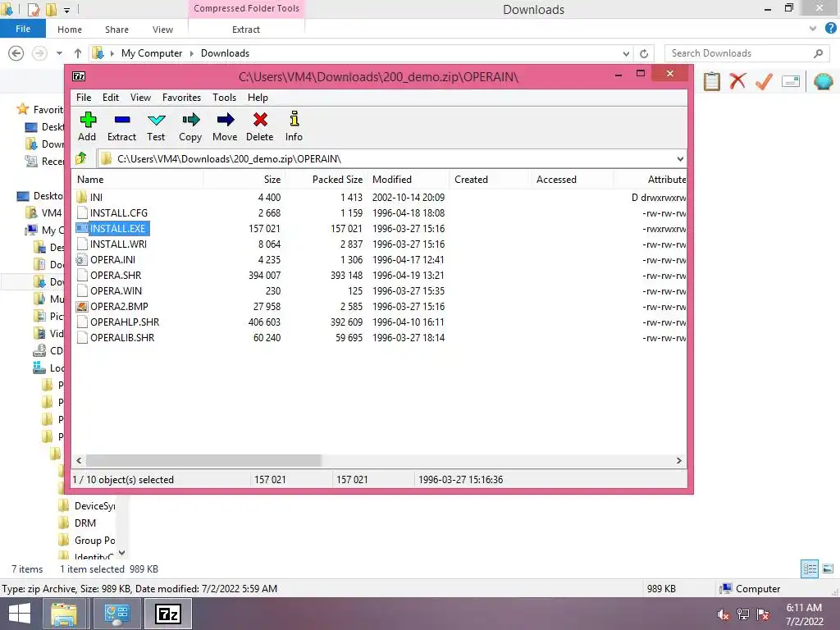Click the Move toolbar button in 7-Zip
Image resolution: width=840 pixels, height=630 pixels.
coord(225,127)
